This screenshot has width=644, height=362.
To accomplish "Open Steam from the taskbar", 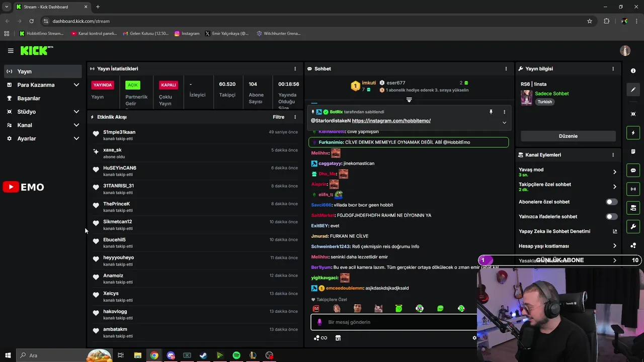I will tap(203, 355).
